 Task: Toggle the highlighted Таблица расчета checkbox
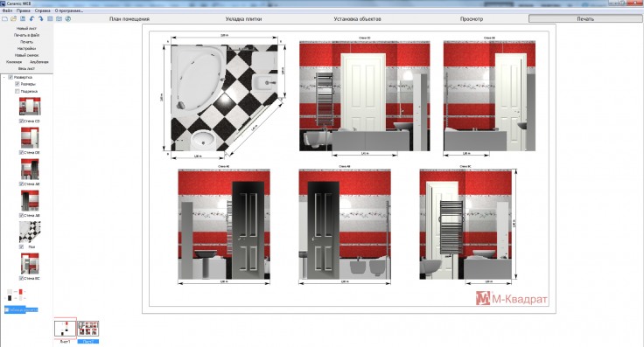click(x=7, y=310)
